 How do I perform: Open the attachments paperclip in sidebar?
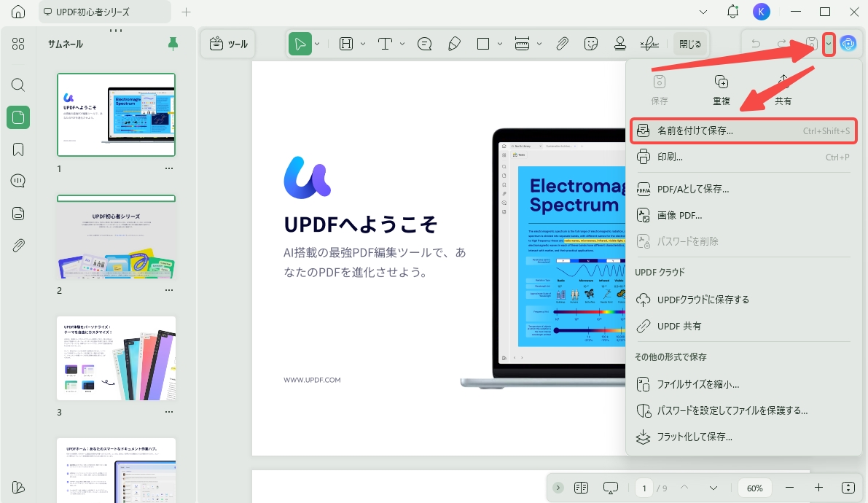click(18, 246)
